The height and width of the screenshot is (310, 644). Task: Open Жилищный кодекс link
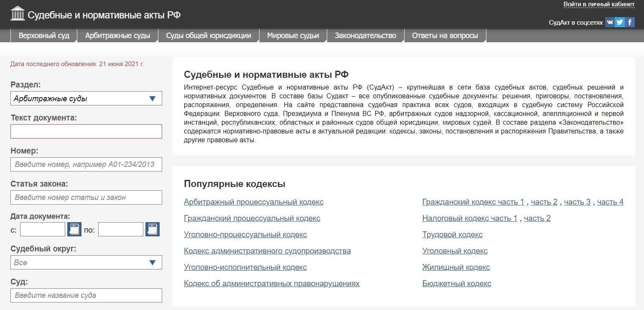point(456,267)
